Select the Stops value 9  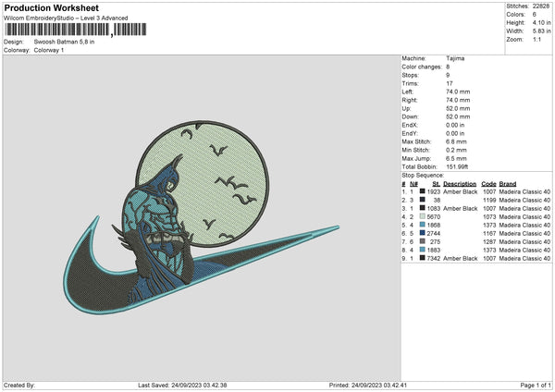tap(448, 75)
